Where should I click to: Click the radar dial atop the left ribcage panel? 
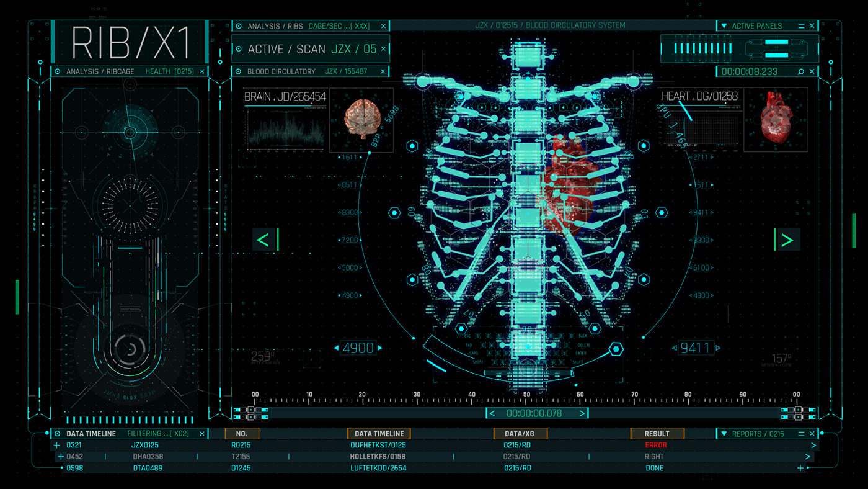[x=130, y=132]
